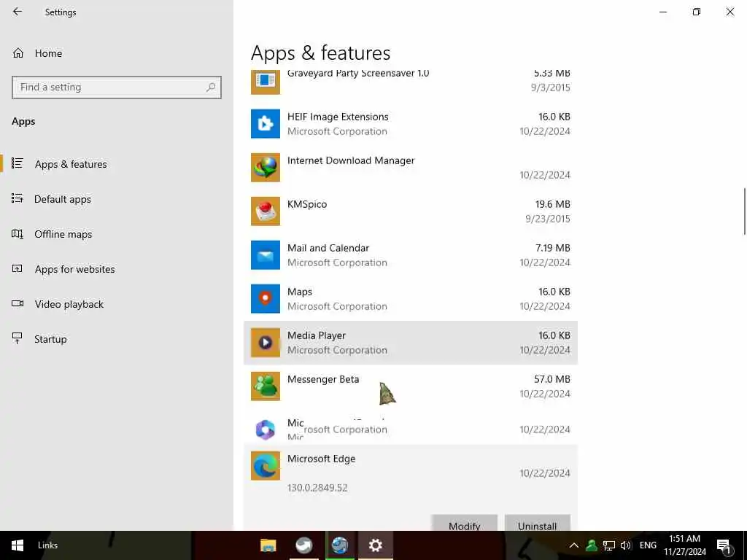This screenshot has width=747, height=560.
Task: Click the Default apps sidebar icon
Action: click(18, 198)
